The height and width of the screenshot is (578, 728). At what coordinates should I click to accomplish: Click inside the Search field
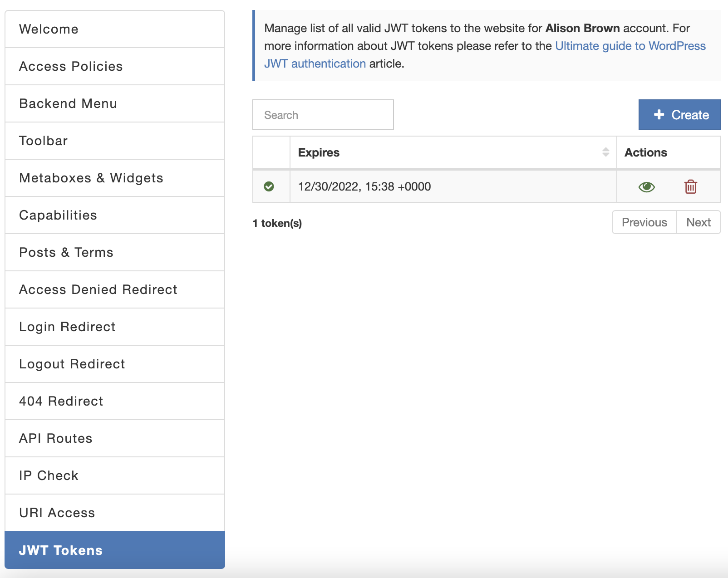coord(323,115)
